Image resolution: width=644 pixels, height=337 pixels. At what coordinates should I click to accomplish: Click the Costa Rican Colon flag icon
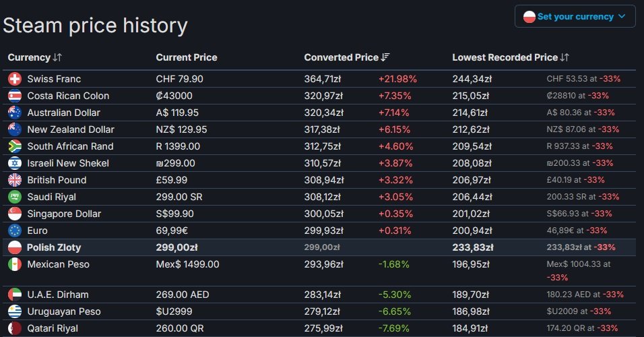pos(15,96)
